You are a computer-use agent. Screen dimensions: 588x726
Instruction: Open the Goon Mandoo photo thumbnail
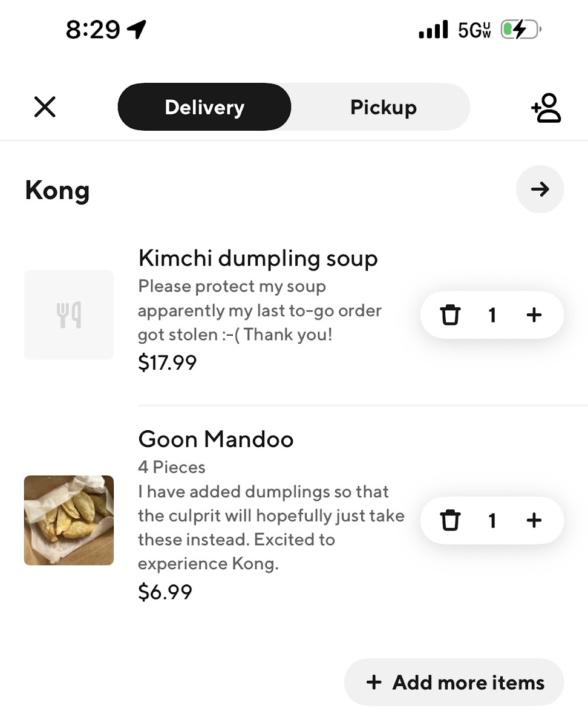coord(69,520)
